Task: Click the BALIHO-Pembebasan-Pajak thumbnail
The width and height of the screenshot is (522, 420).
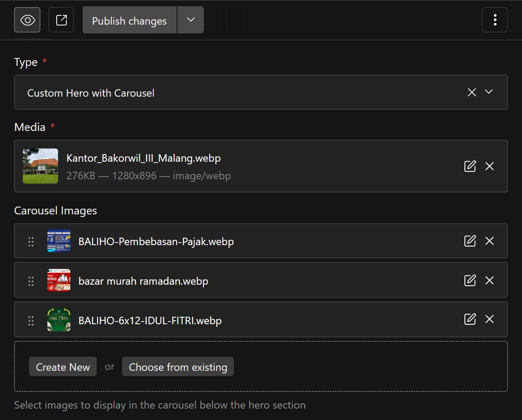Action: [59, 241]
